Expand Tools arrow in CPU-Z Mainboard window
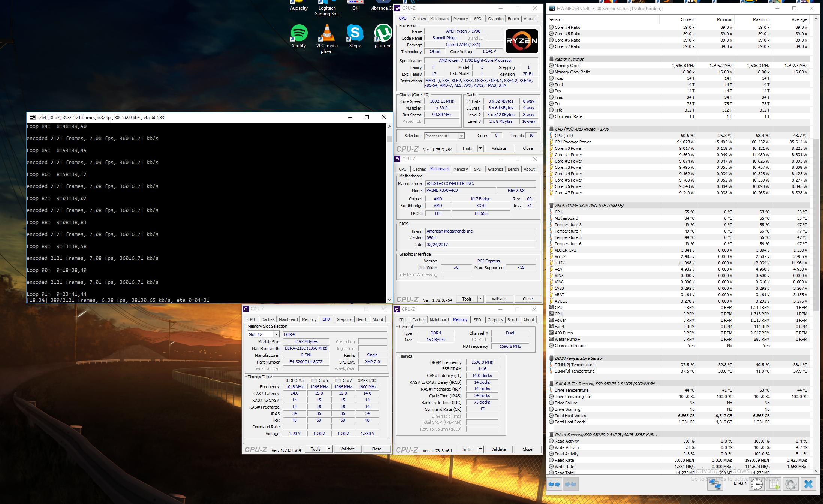 [480, 299]
